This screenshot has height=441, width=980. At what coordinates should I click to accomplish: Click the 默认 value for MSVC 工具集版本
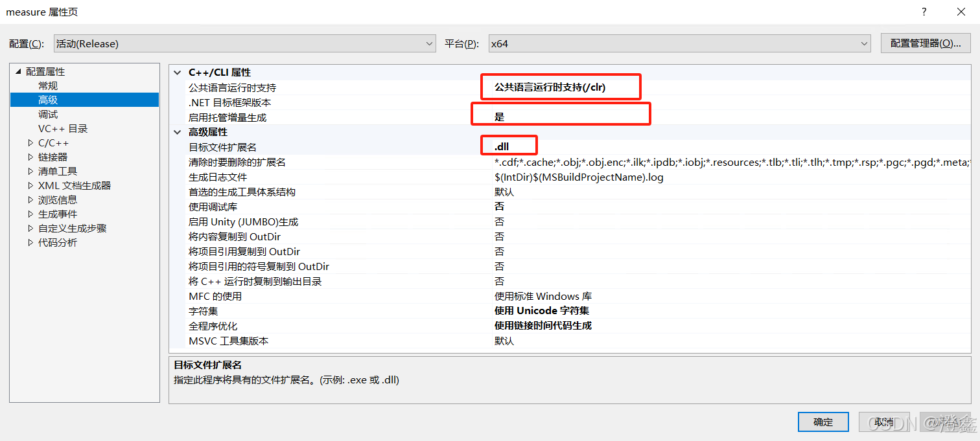point(504,341)
